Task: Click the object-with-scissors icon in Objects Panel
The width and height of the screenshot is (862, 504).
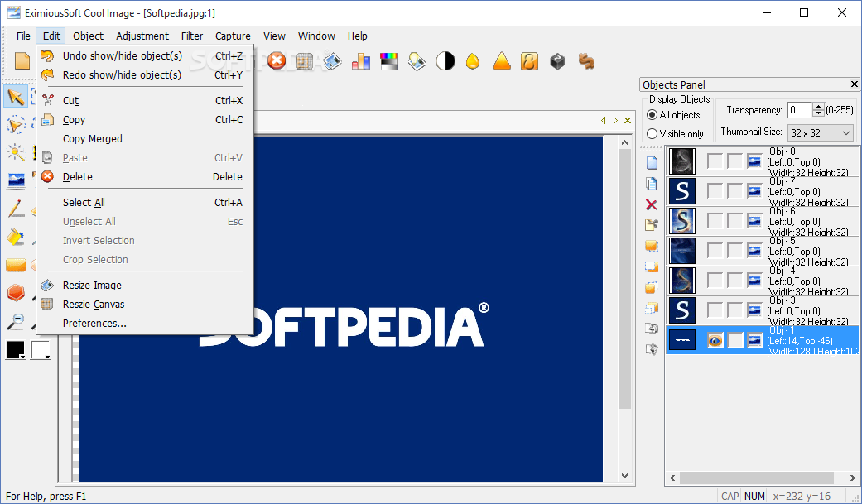Action: 652,225
